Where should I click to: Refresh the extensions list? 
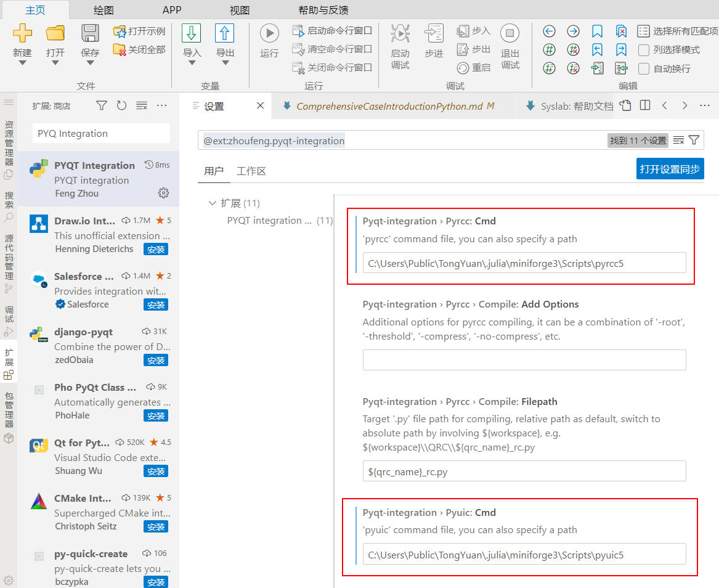pos(121,106)
